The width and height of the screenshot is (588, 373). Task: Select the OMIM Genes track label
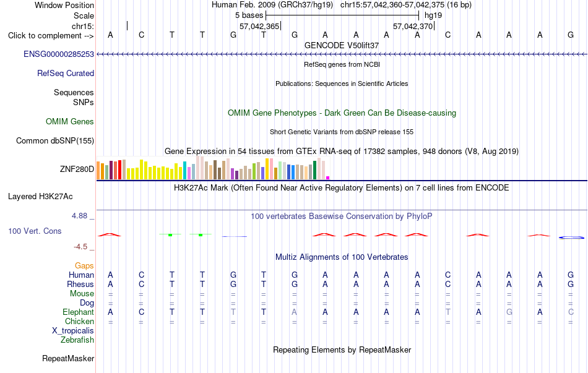(x=70, y=121)
